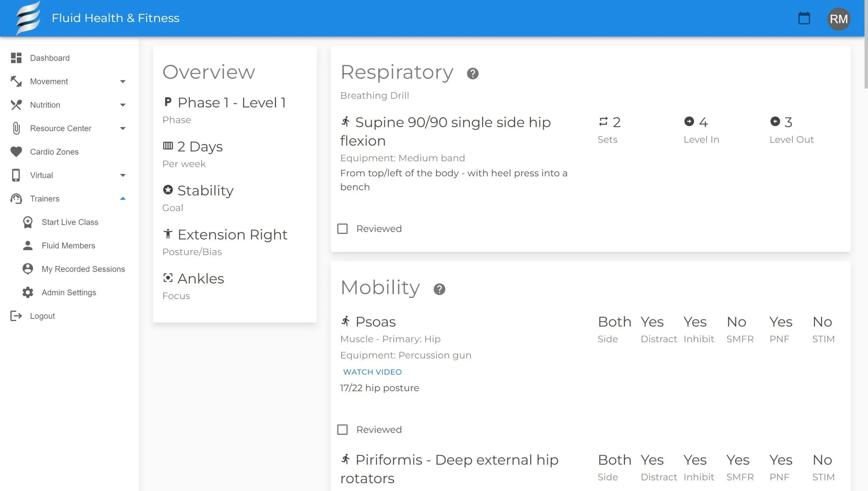The image size is (868, 491).
Task: Click the Psoas SMFR 'No' value
Action: (736, 322)
